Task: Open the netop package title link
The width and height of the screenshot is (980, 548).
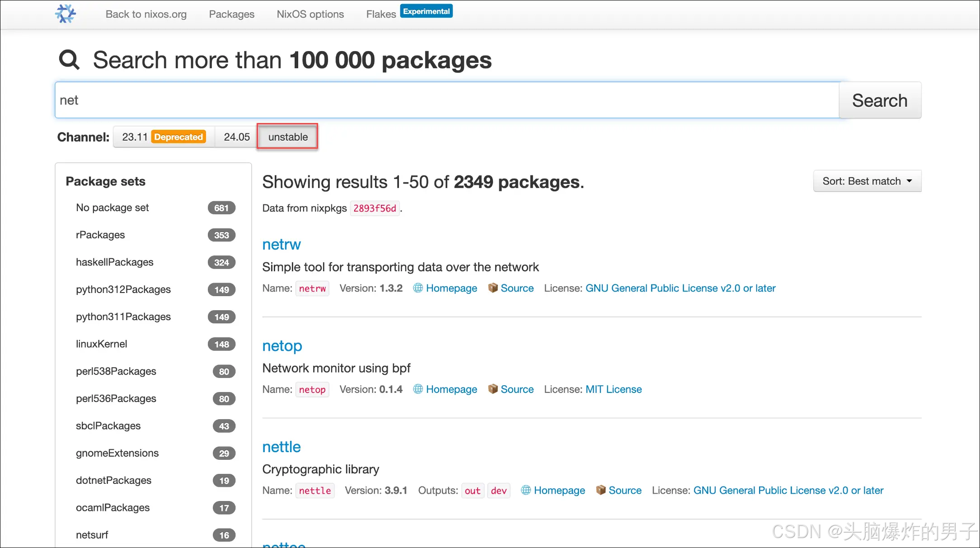Action: point(282,346)
